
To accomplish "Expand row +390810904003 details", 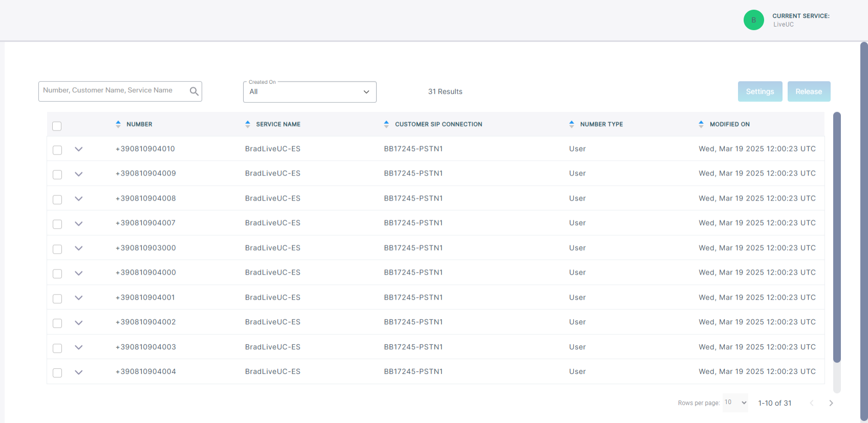I will click(x=78, y=347).
